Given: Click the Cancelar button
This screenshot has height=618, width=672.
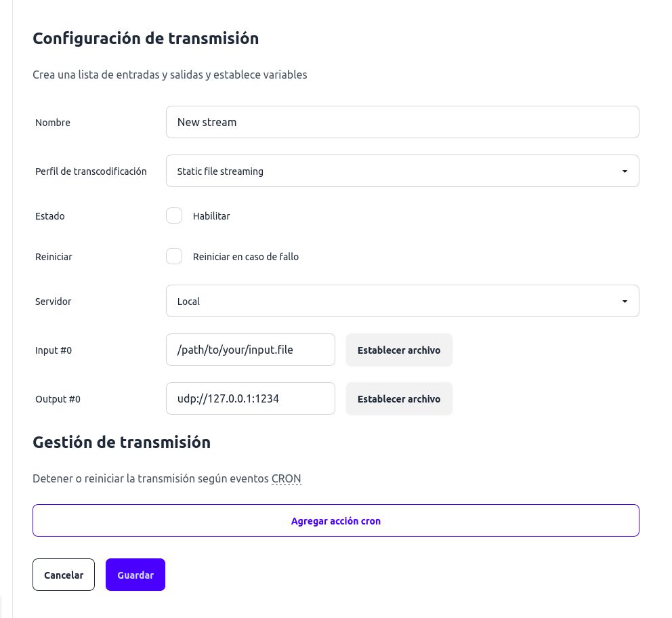Looking at the screenshot, I should [64, 575].
